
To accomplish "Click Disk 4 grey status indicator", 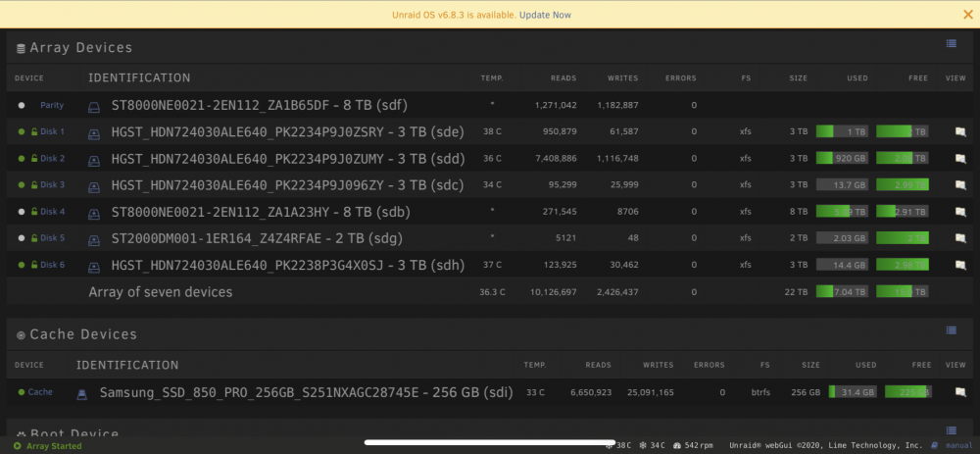I will click(22, 212).
